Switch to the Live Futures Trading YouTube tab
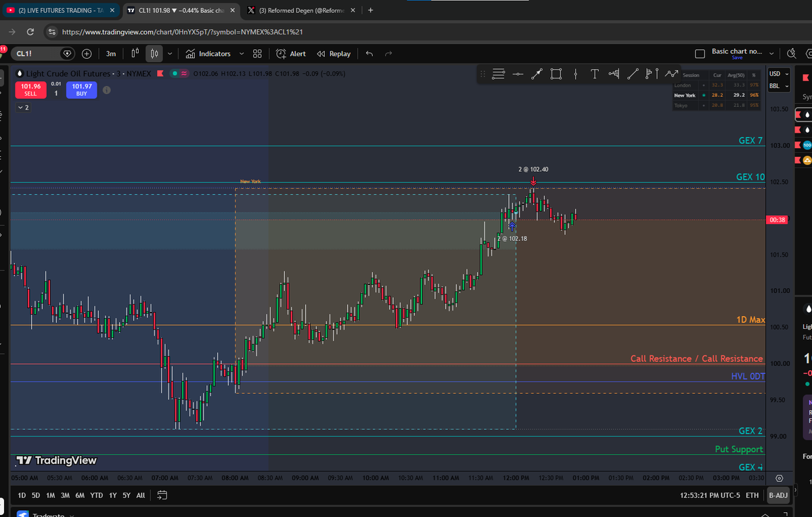This screenshot has height=517, width=812. [62, 11]
